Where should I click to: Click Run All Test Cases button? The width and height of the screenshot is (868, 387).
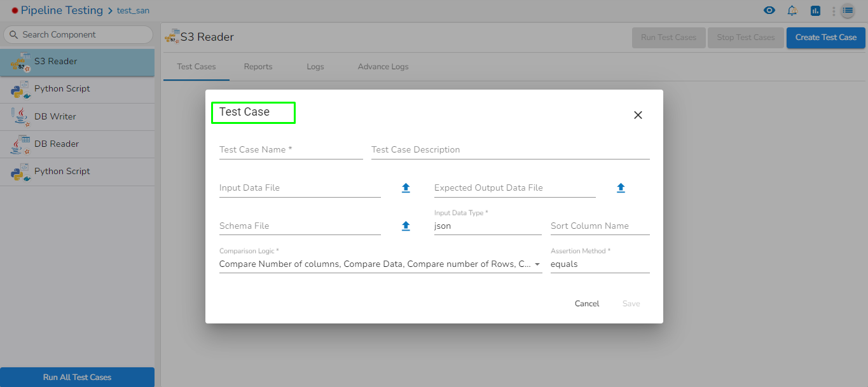77,377
